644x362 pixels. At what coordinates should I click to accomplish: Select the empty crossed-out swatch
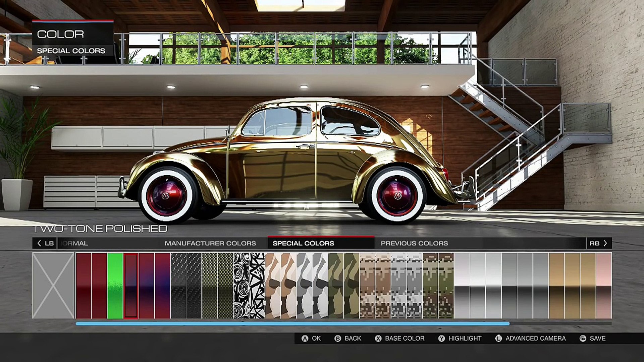(x=53, y=286)
